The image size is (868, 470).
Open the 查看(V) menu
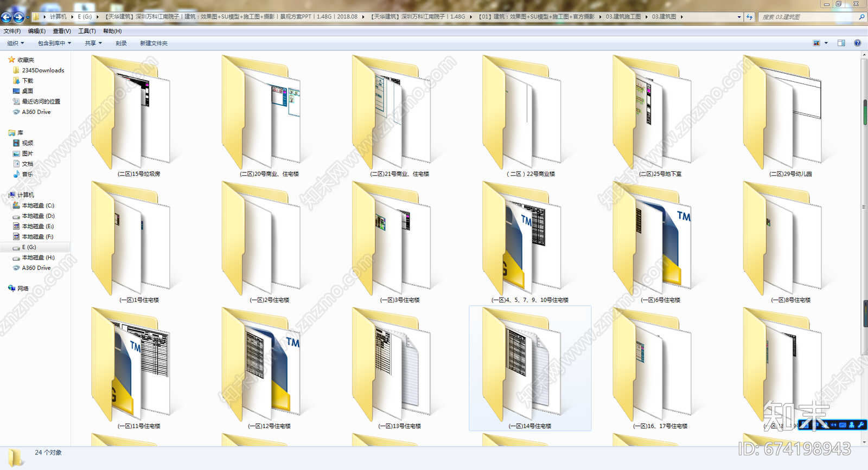click(x=62, y=31)
